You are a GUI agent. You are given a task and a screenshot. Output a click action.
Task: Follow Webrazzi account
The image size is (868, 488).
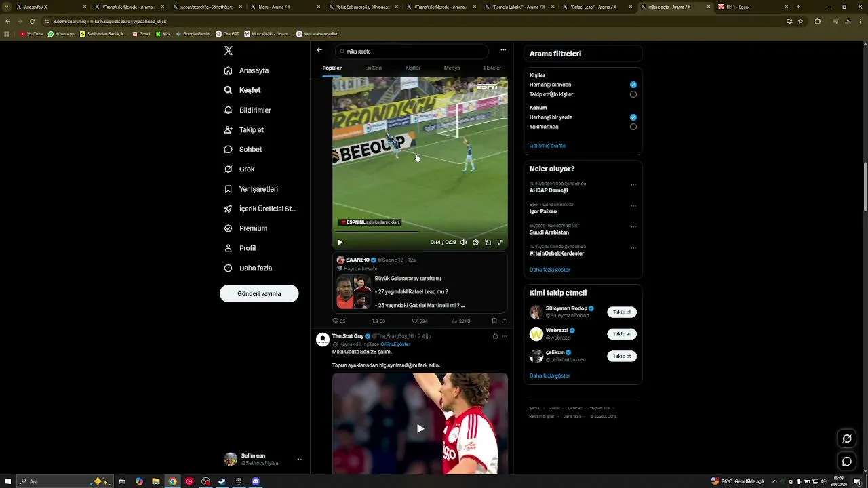coord(622,334)
